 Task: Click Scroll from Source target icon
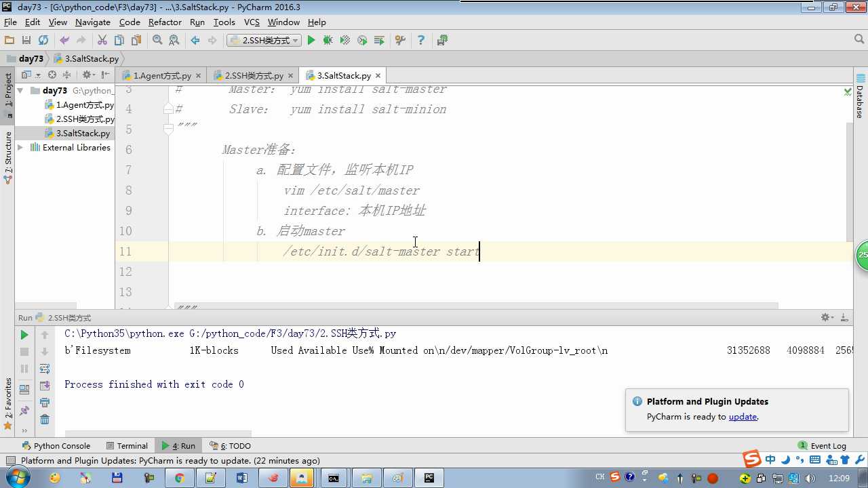52,75
